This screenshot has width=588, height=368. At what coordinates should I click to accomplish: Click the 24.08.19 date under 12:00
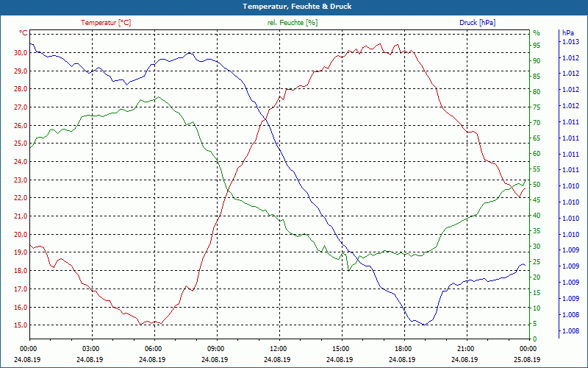[277, 360]
